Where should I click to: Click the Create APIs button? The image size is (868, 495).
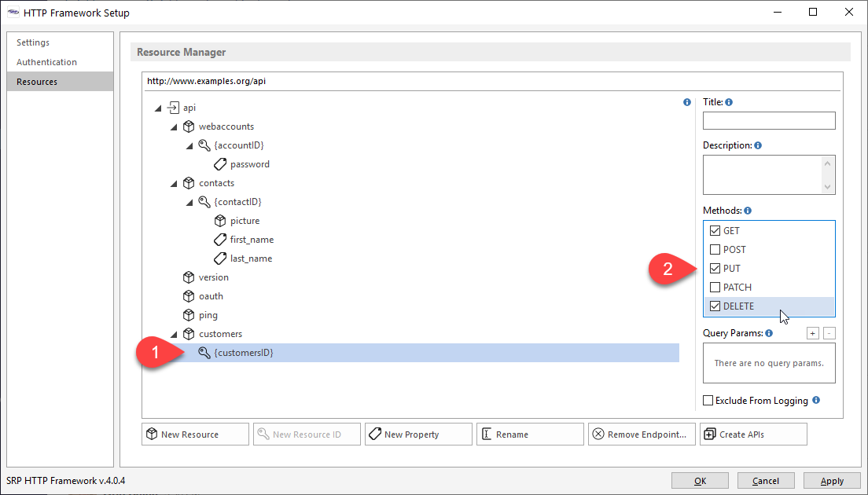(752, 434)
